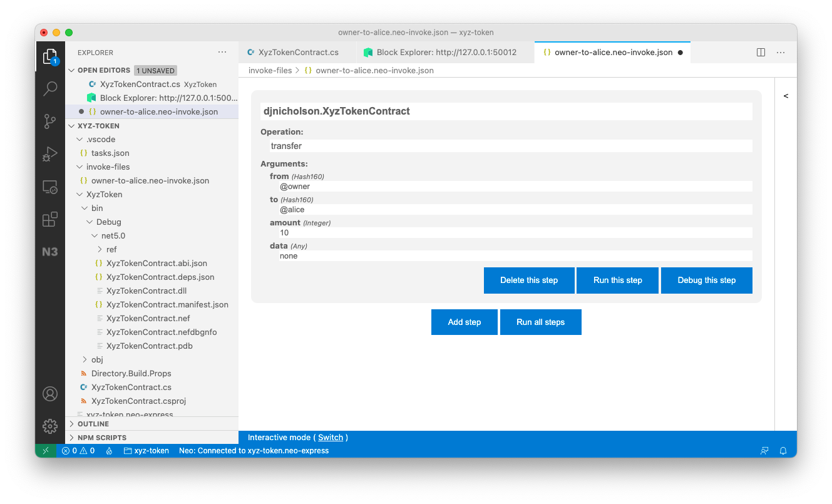Switch to Block Explorer tab
Image resolution: width=832 pixels, height=504 pixels.
(x=445, y=53)
